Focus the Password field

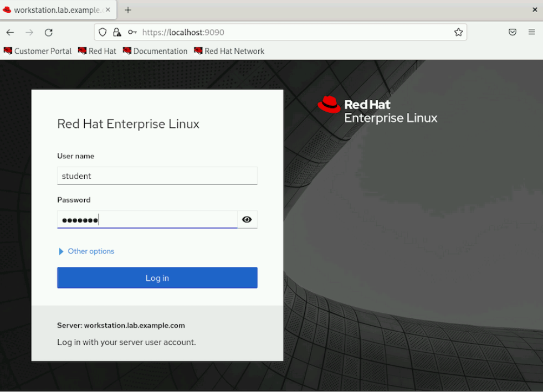coord(147,219)
